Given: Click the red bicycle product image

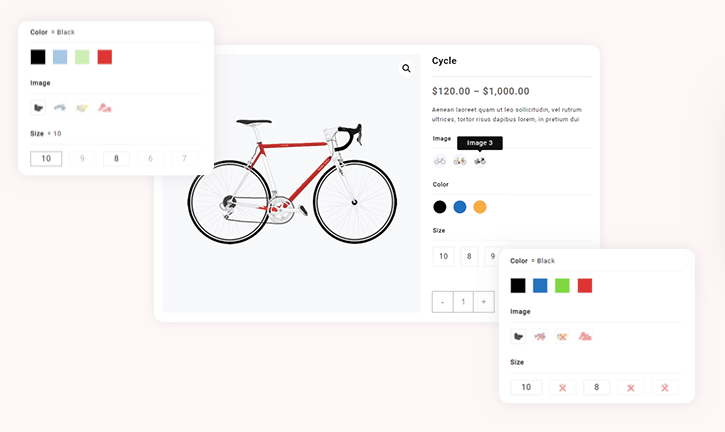Looking at the screenshot, I should click(x=285, y=180).
